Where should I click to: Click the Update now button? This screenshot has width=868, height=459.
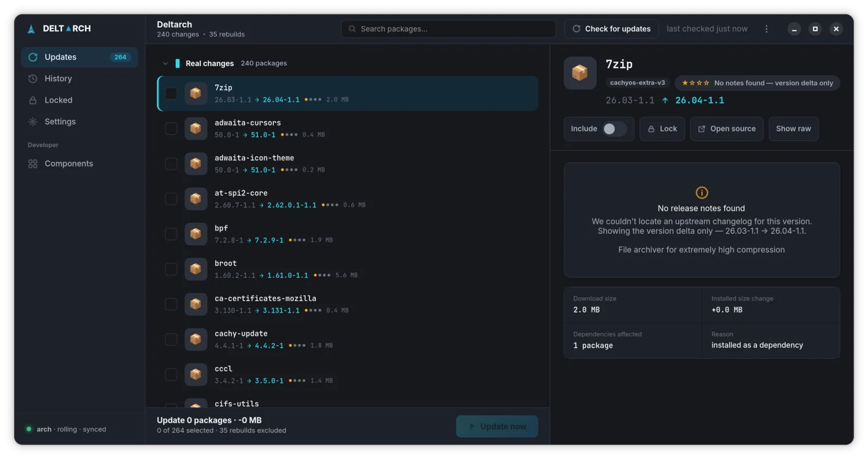(497, 426)
